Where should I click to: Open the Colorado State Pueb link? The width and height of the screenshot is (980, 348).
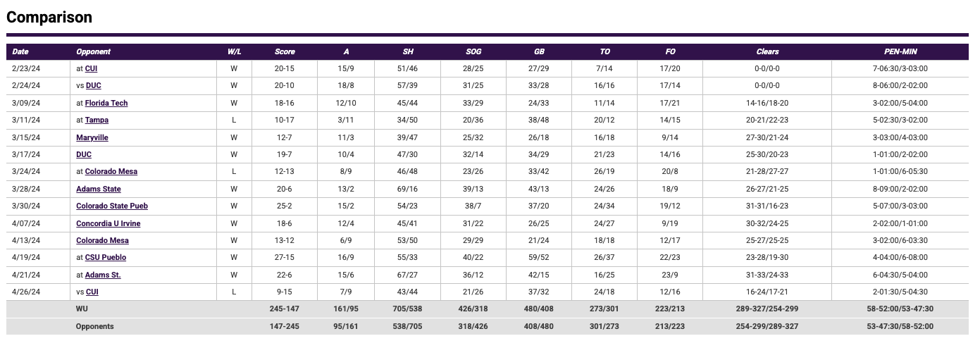[x=112, y=206]
